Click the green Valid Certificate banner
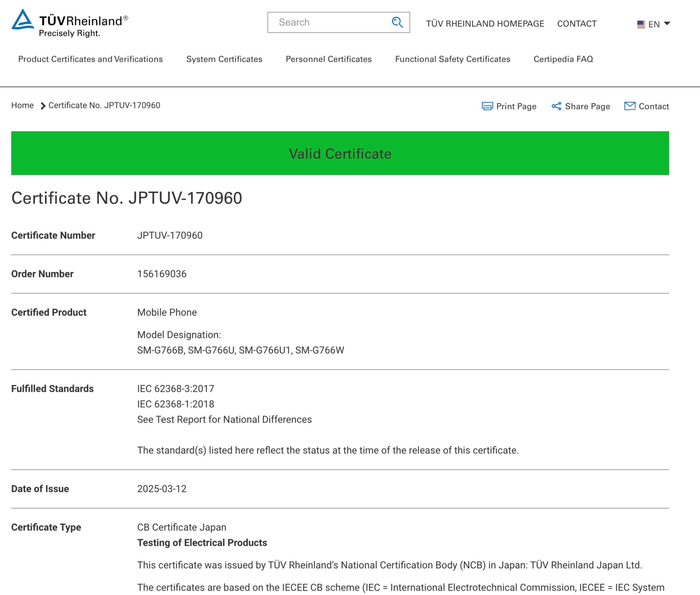The image size is (700, 595). (x=340, y=153)
